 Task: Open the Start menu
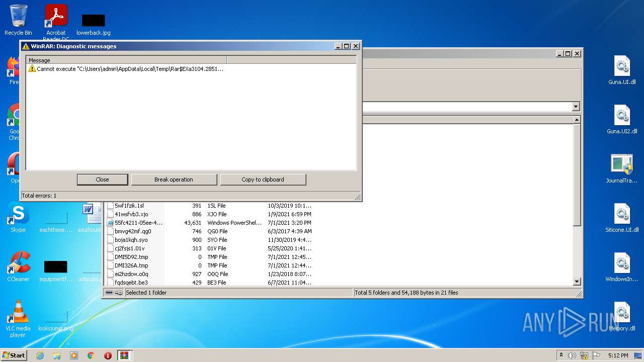pyautogui.click(x=14, y=355)
